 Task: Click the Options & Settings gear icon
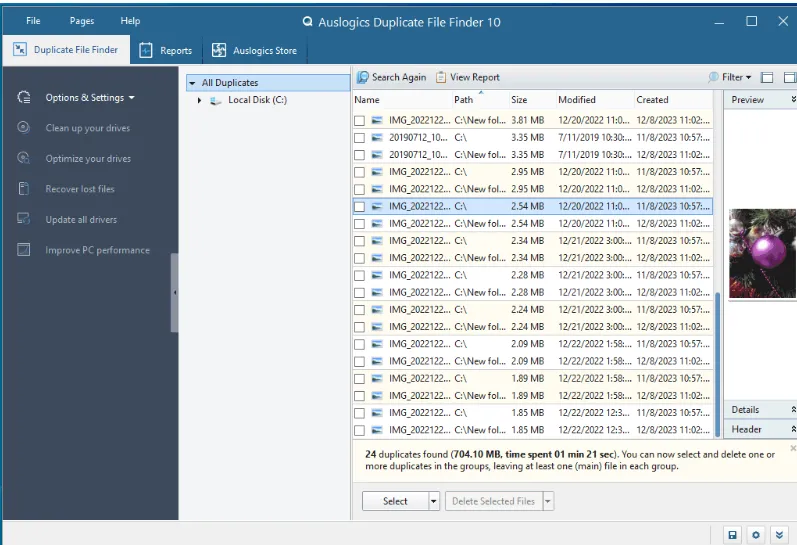pos(24,97)
